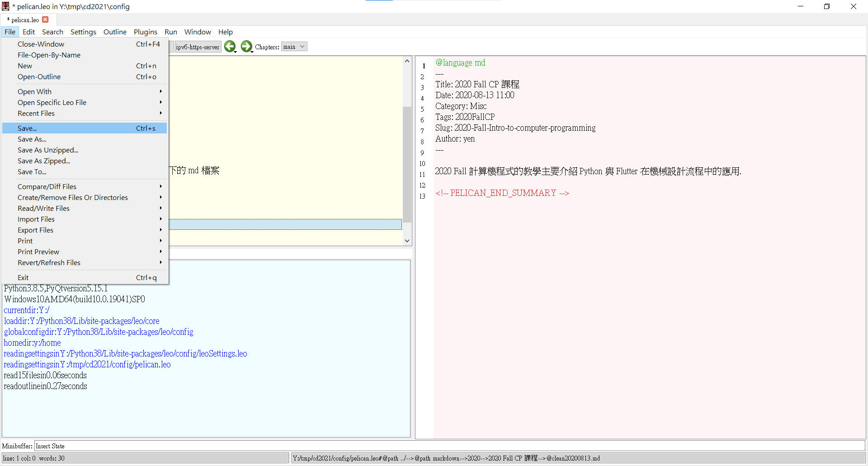Viewport: 868px width, 466px height.
Task: Expand the Print submenu
Action: click(x=85, y=241)
